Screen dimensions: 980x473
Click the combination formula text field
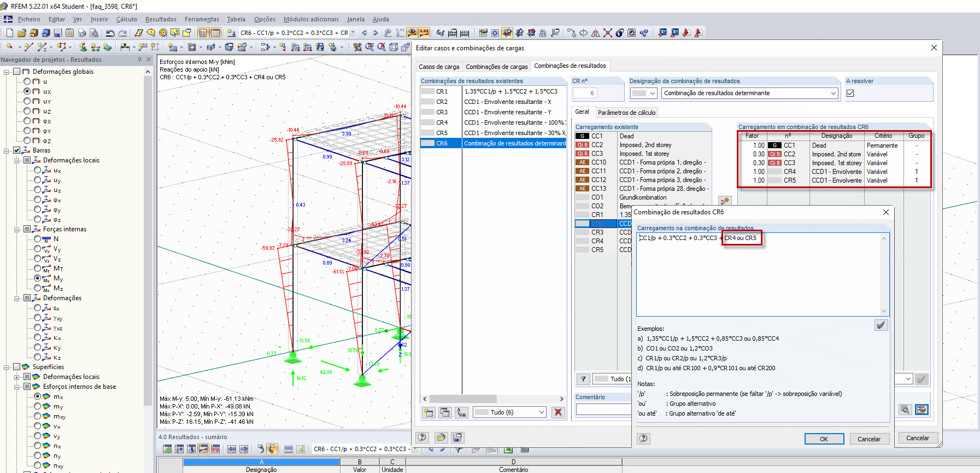pyautogui.click(x=760, y=273)
